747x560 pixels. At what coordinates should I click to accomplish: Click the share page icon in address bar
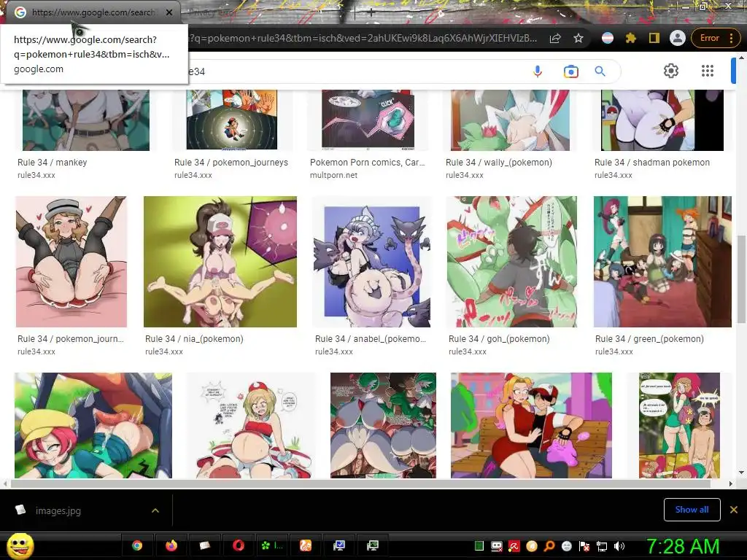click(555, 38)
